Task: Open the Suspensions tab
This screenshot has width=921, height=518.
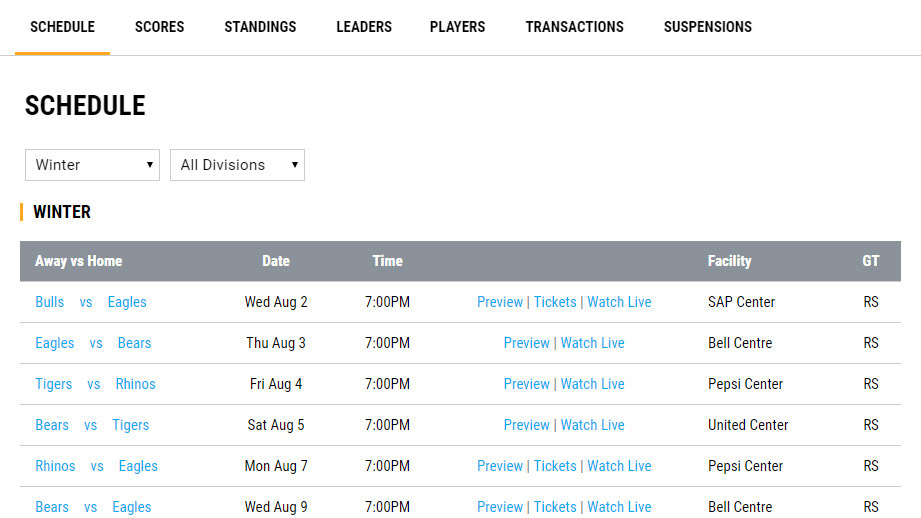Action: pos(707,27)
